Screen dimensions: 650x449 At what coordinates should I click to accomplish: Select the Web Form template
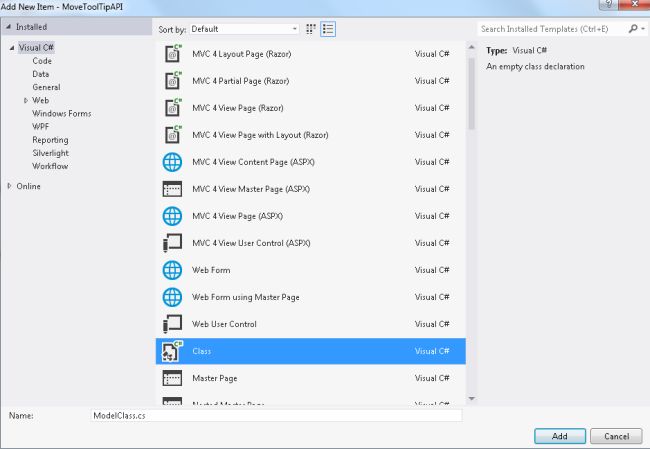(x=310, y=270)
